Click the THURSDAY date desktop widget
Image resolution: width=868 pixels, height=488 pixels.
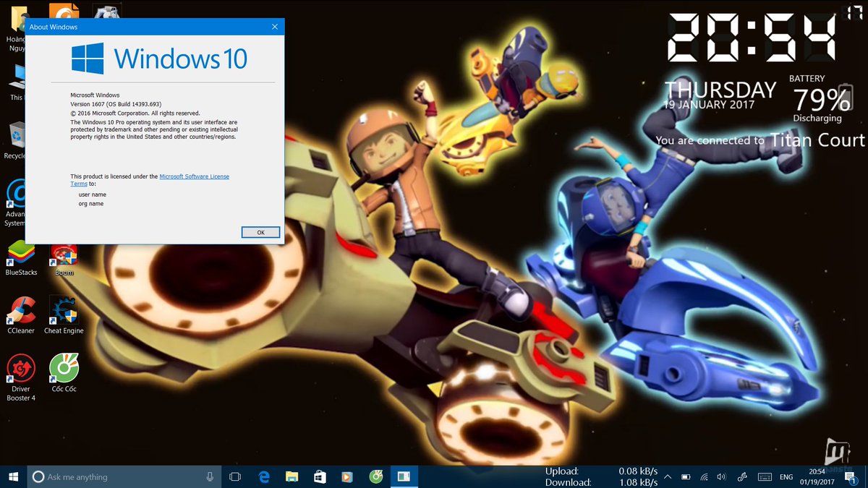(720, 90)
